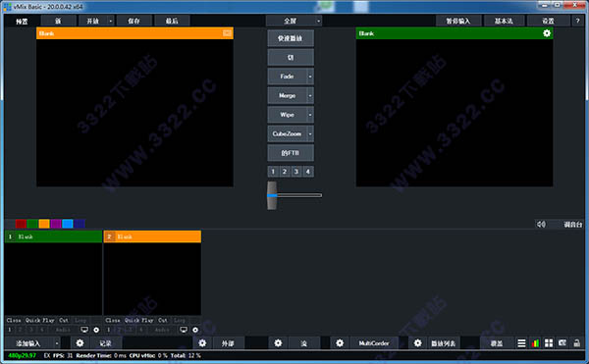
Task: Click the vMix logo in title bar
Action: (x=7, y=7)
